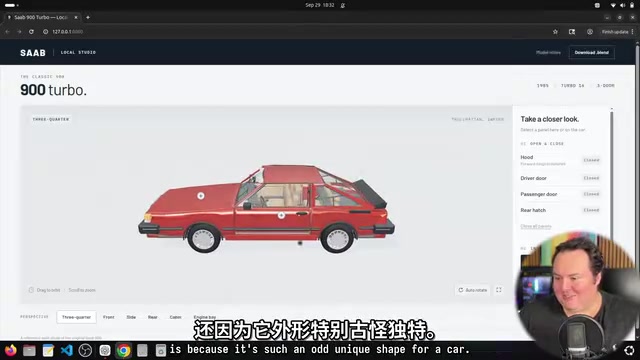640x360 pixels.
Task: Select the Cabin perspective tab
Action: [x=176, y=317]
